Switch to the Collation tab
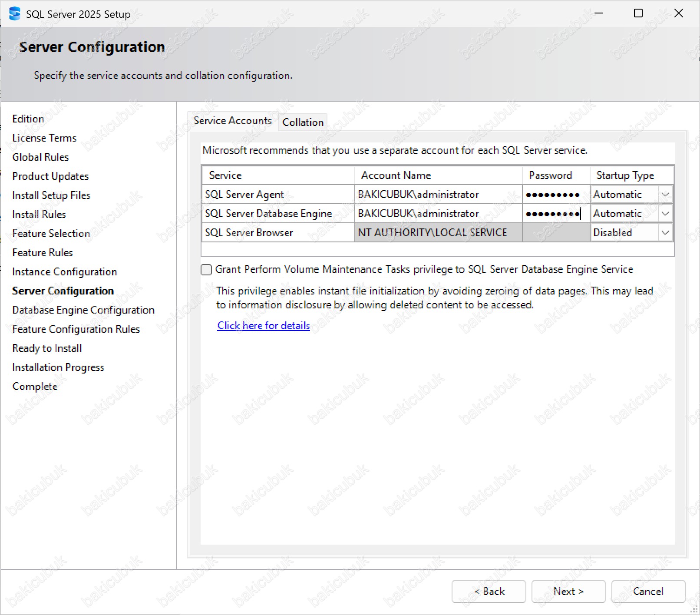 coord(303,122)
